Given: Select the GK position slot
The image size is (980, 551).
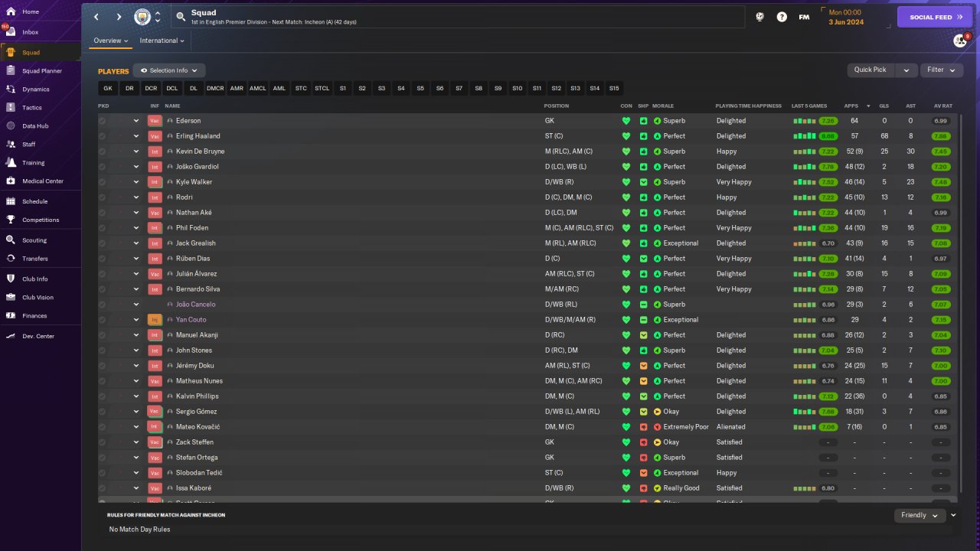Looking at the screenshot, I should pos(108,88).
